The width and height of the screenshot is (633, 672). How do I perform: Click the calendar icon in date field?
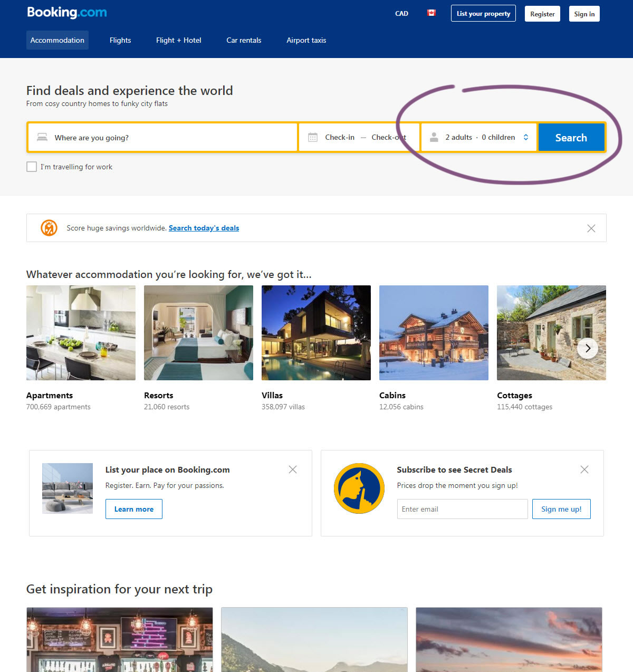click(313, 137)
